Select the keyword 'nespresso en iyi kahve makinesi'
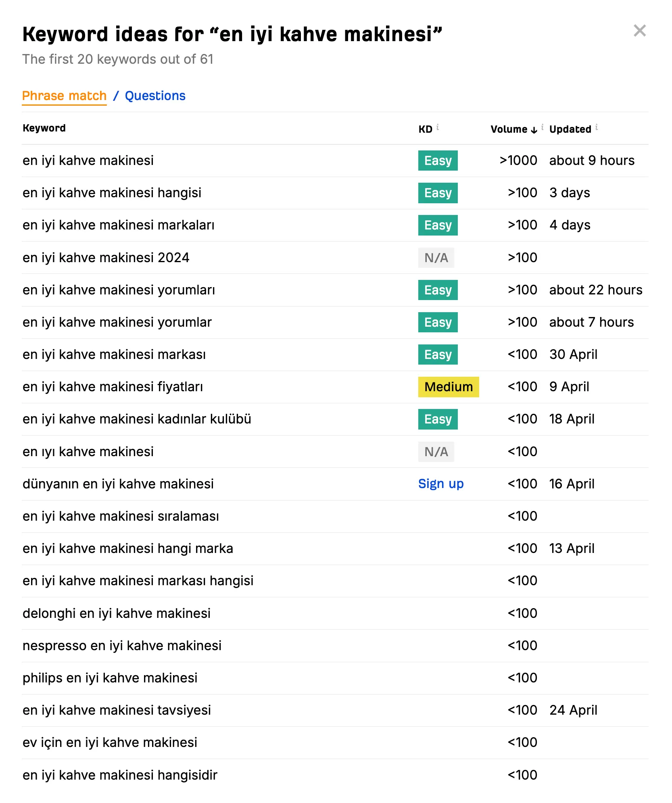The width and height of the screenshot is (672, 803). (x=121, y=645)
